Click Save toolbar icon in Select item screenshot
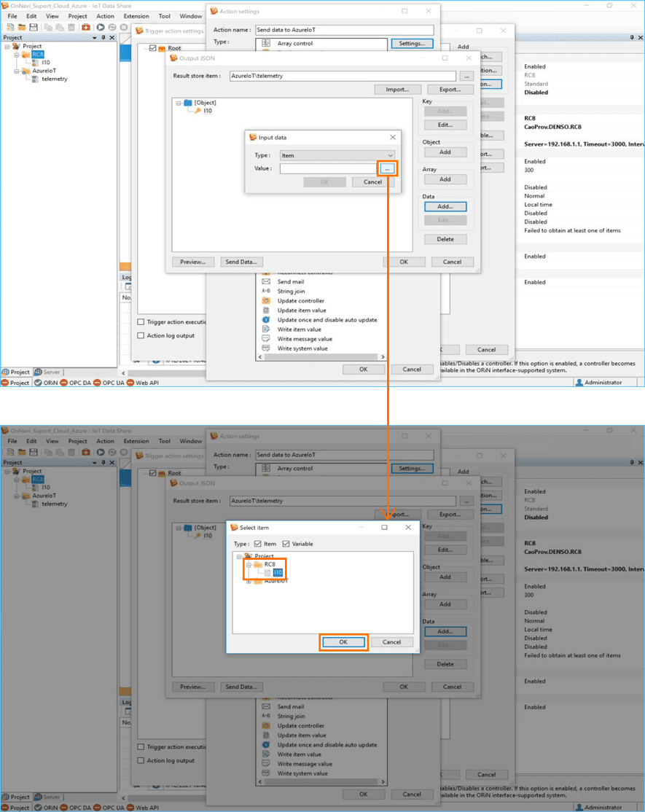Viewport: 645px width, 812px height. [x=33, y=452]
